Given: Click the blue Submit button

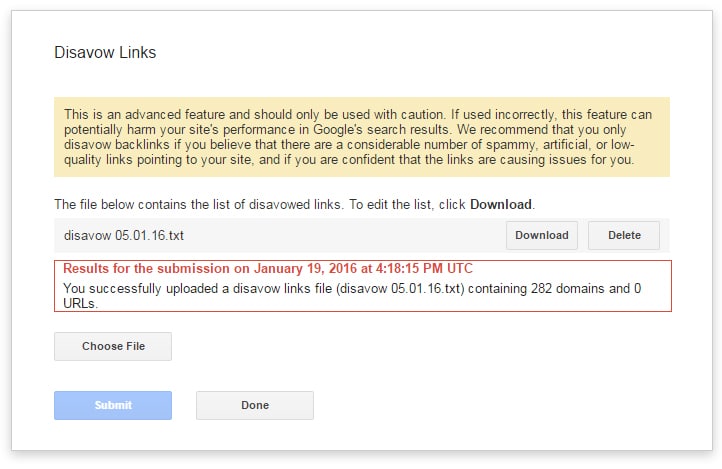Looking at the screenshot, I should (x=113, y=405).
